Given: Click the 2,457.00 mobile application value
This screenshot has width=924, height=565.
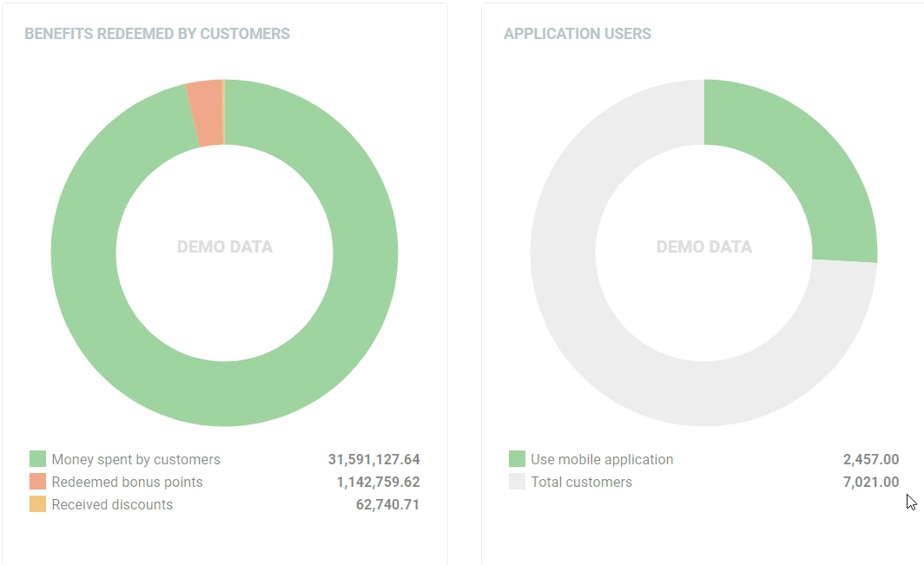Looking at the screenshot, I should pos(870,459).
